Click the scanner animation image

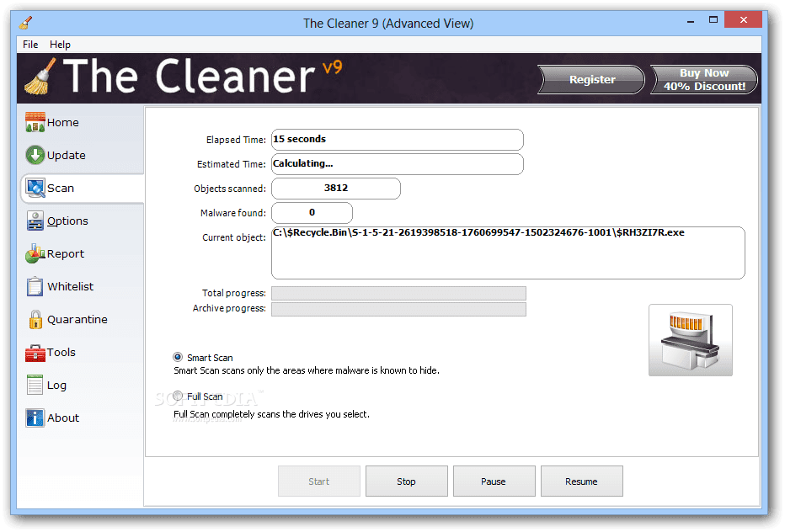[x=691, y=340]
